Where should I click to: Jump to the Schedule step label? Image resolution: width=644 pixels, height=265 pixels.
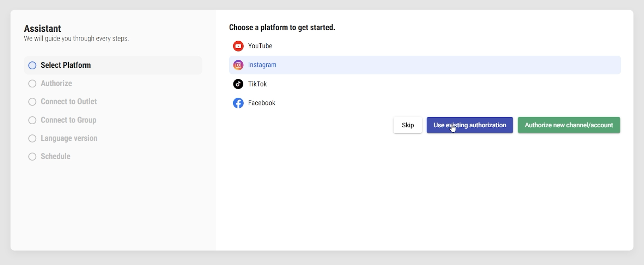pos(55,156)
